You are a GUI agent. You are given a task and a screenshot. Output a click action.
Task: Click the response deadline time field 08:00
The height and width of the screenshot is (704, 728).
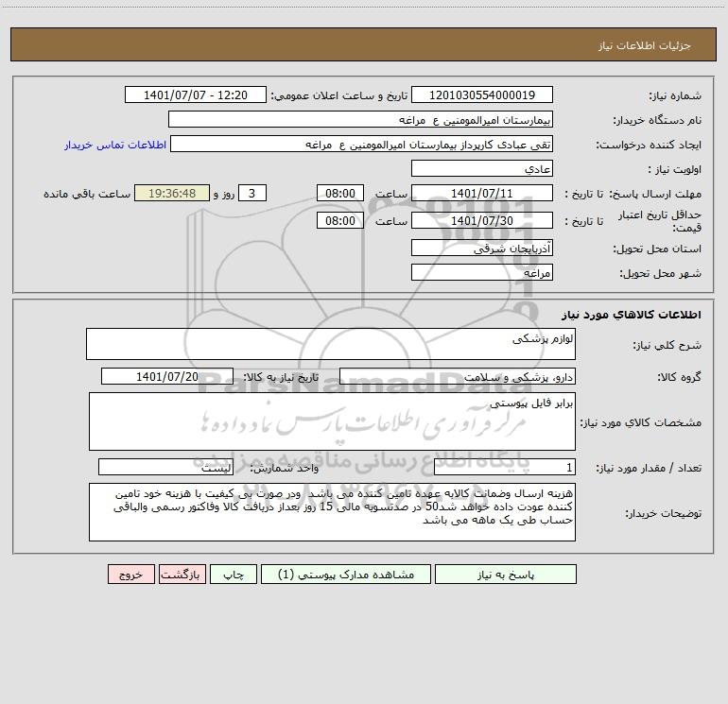point(339,193)
